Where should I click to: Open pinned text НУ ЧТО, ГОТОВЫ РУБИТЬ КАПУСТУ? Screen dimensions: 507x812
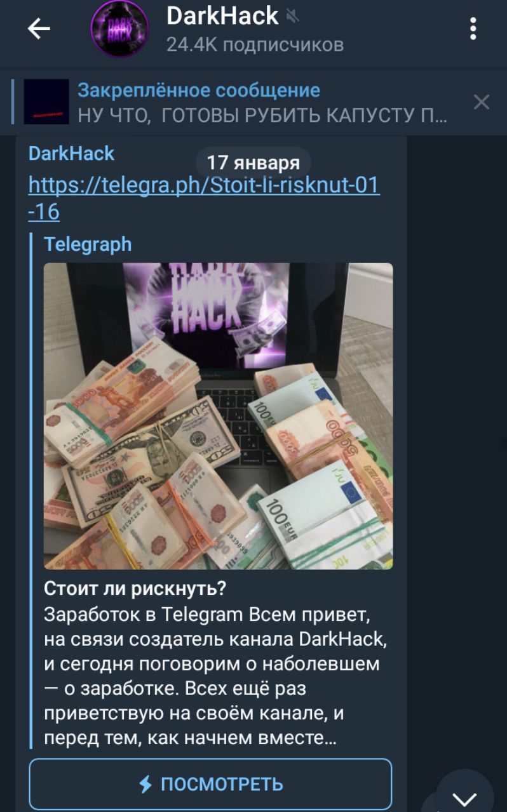tap(262, 116)
